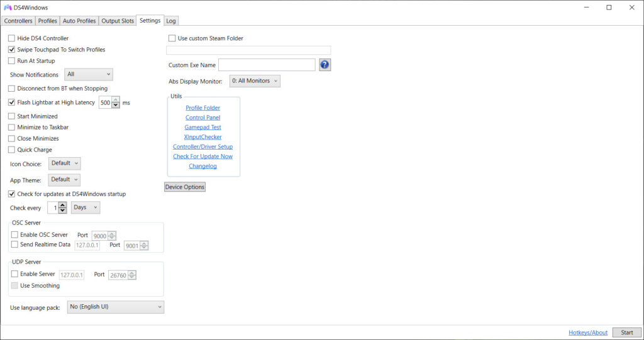
Task: Toggle Hide DS4 Controller checkbox
Action: (11, 38)
